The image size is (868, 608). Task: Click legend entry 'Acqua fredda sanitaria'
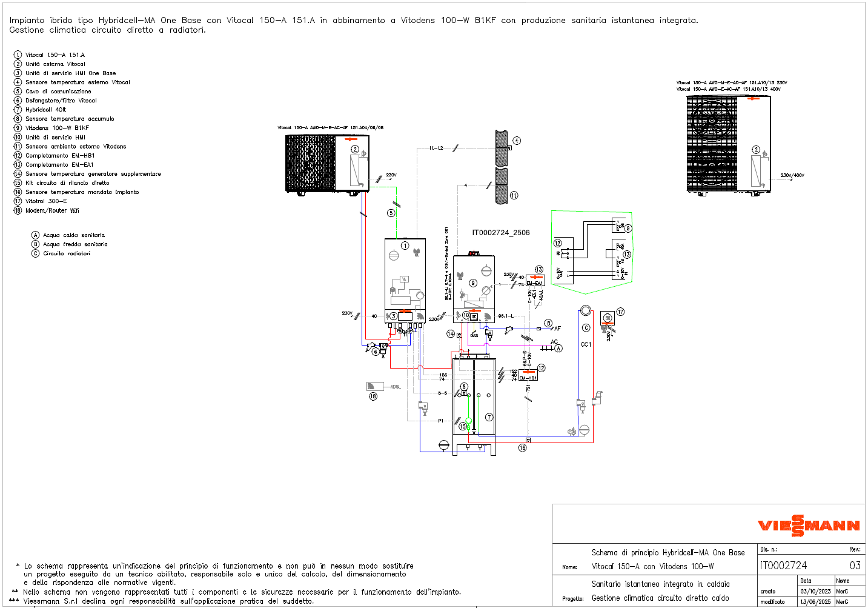pos(75,244)
